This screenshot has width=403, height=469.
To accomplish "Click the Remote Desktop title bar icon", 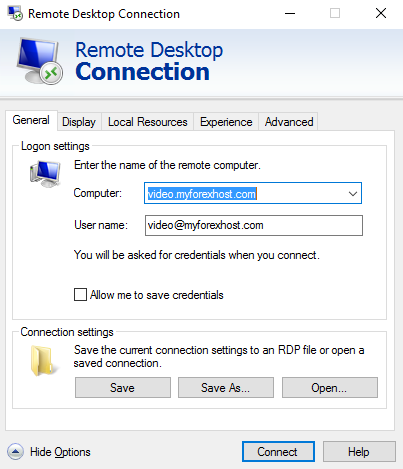I will tap(15, 13).
